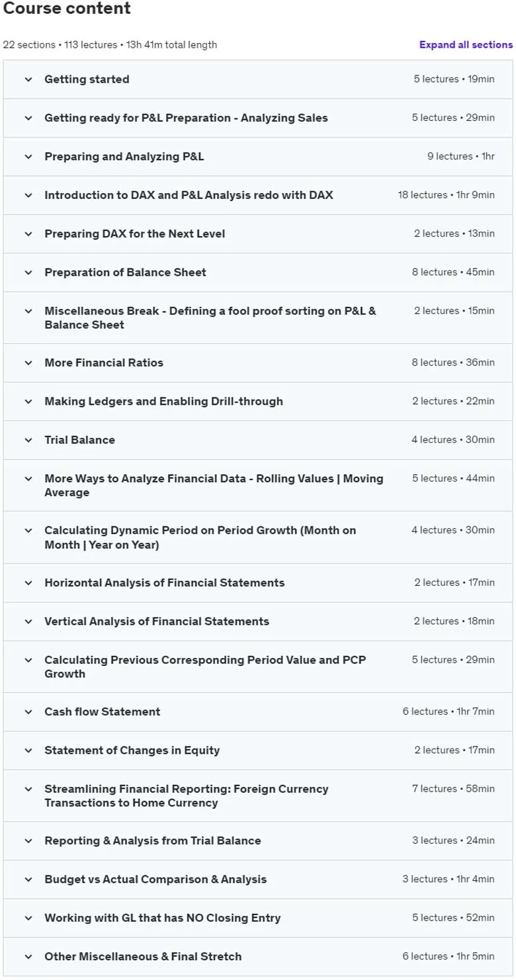Click the chevron beside Preparing and Analyzing P&L
This screenshot has height=980, width=516.
(28, 157)
